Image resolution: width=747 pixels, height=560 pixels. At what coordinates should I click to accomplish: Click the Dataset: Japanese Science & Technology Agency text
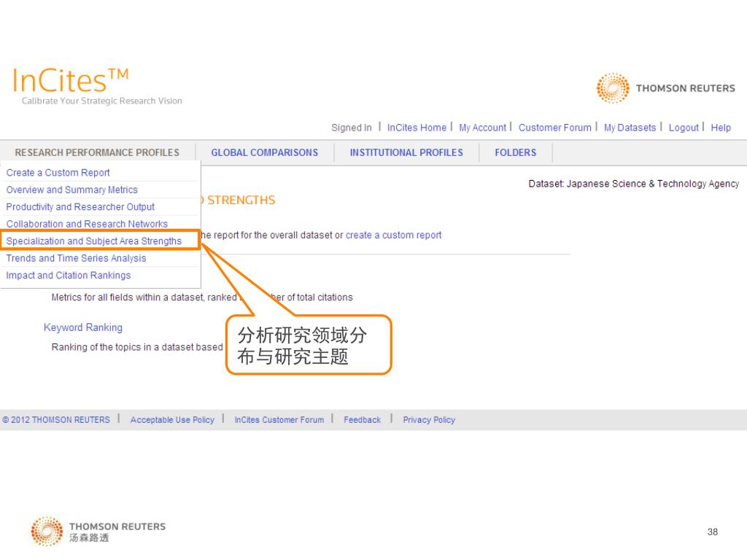634,184
